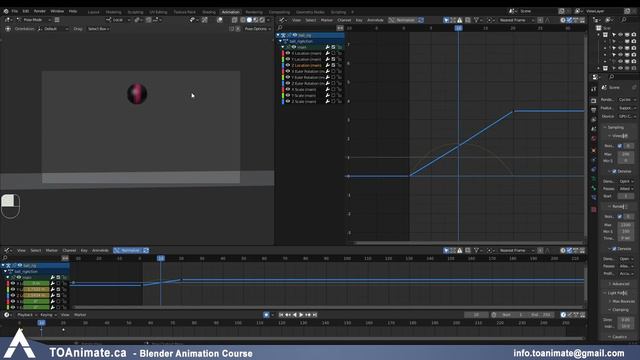640x360 pixels.
Task: Switch to the Layout workspace tab
Action: click(x=93, y=12)
